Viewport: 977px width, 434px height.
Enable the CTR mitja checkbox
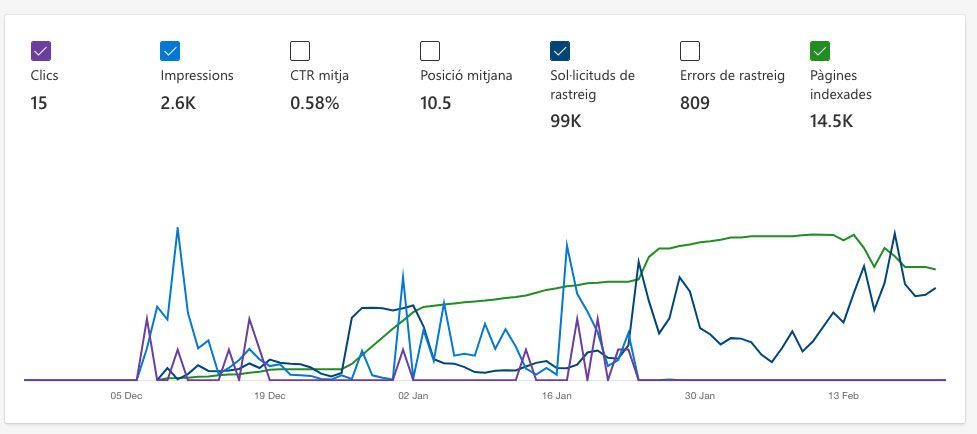300,50
